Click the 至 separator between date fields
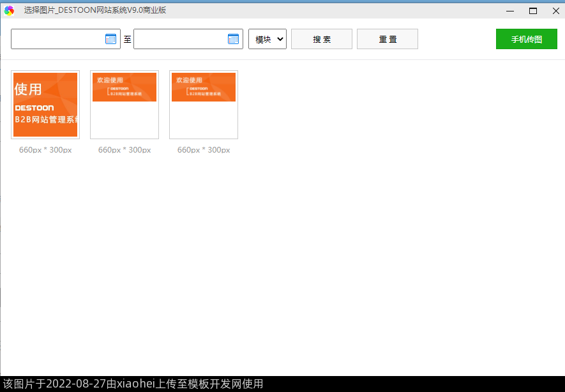The width and height of the screenshot is (565, 392). pyautogui.click(x=127, y=40)
